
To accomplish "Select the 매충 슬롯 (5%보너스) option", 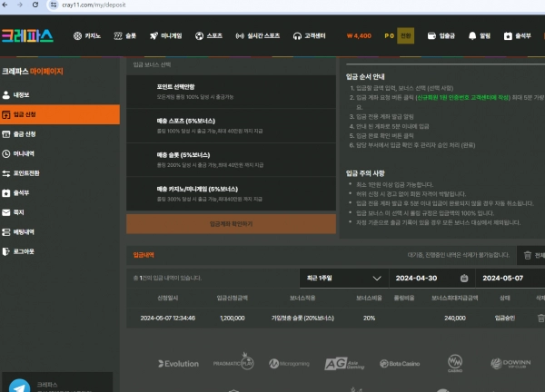I will (x=231, y=160).
